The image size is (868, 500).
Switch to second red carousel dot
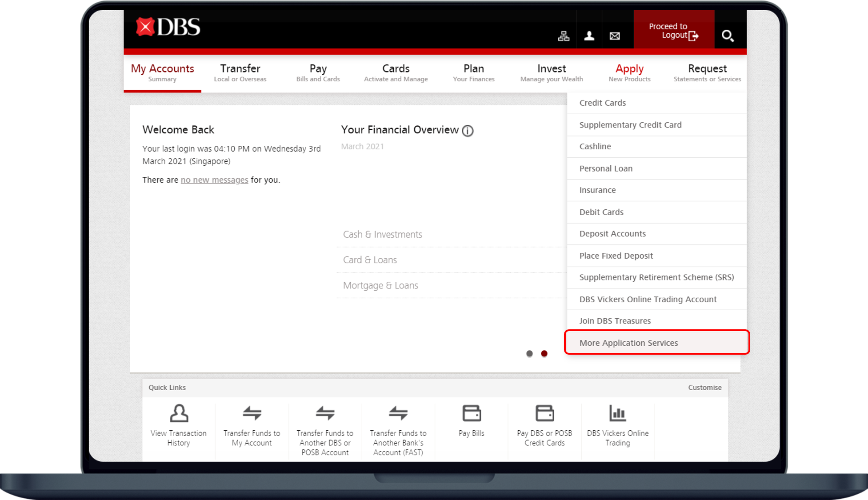(x=544, y=354)
